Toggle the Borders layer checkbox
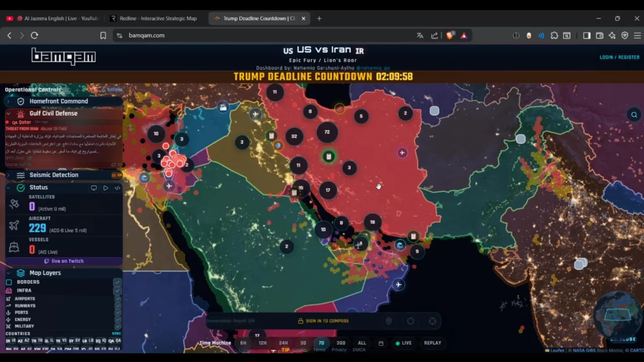 (117, 282)
